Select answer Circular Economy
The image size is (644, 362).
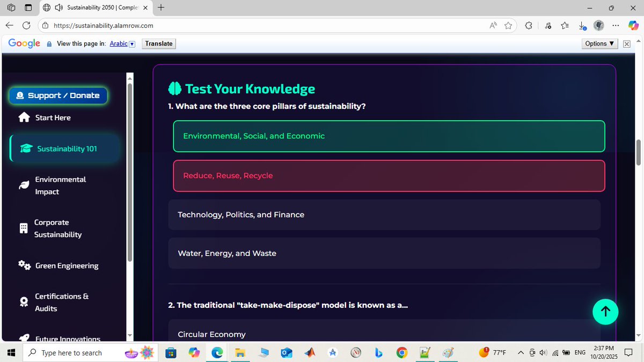point(384,330)
